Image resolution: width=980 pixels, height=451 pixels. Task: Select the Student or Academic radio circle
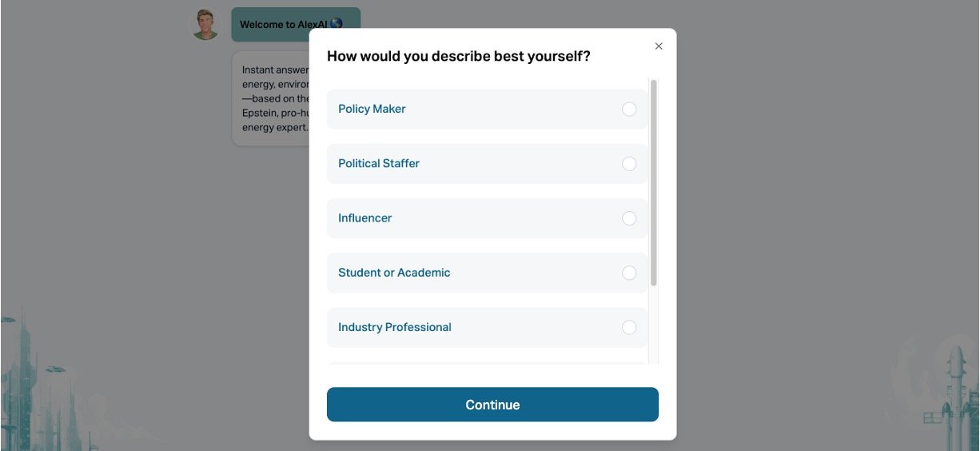(x=629, y=273)
